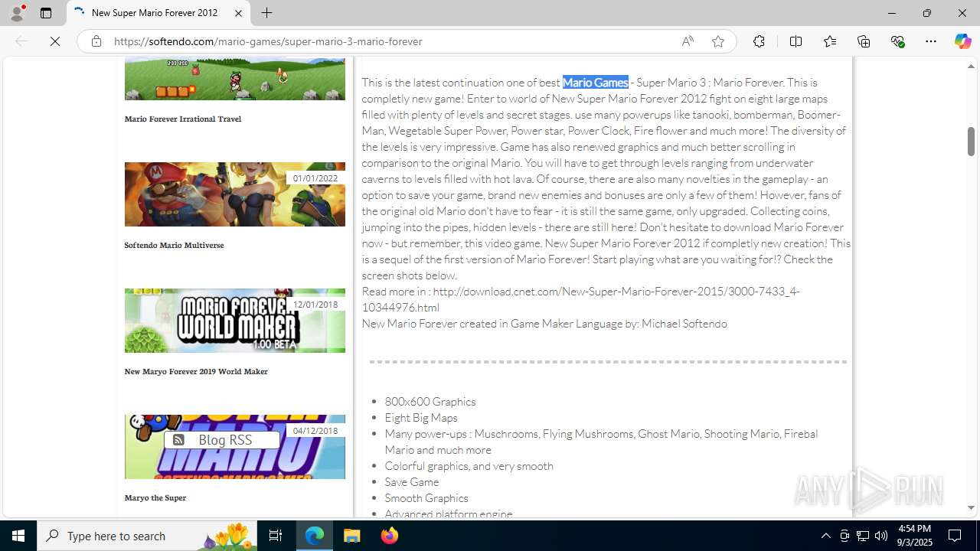Click 'Smooth Graphics' list item
The height and width of the screenshot is (551, 980).
pos(426,497)
